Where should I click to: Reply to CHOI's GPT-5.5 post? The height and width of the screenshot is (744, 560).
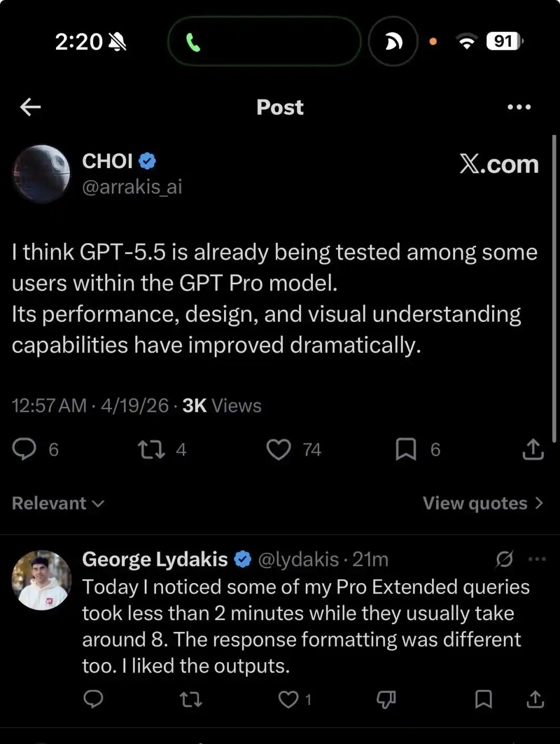coord(25,450)
